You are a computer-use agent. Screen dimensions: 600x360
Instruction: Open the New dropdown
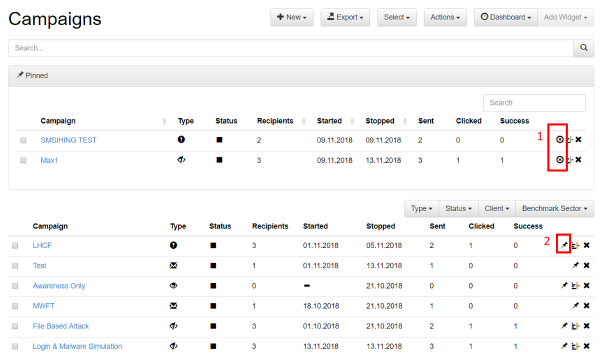pyautogui.click(x=292, y=17)
